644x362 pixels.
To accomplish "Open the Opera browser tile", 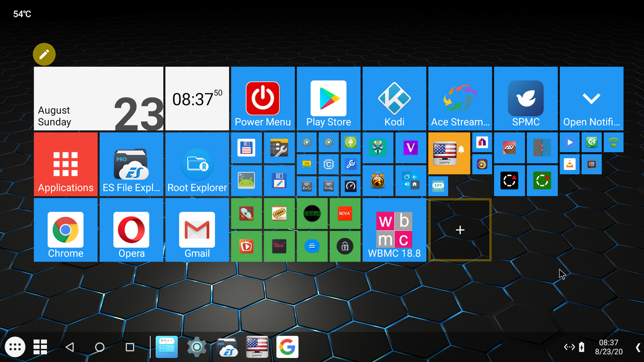I will click(131, 230).
